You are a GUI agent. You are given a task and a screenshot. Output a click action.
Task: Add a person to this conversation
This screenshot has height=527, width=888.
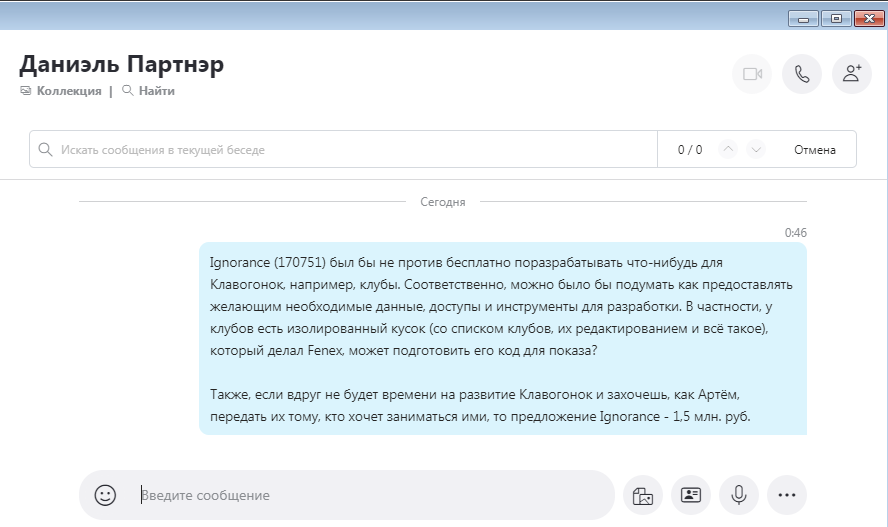tap(852, 74)
